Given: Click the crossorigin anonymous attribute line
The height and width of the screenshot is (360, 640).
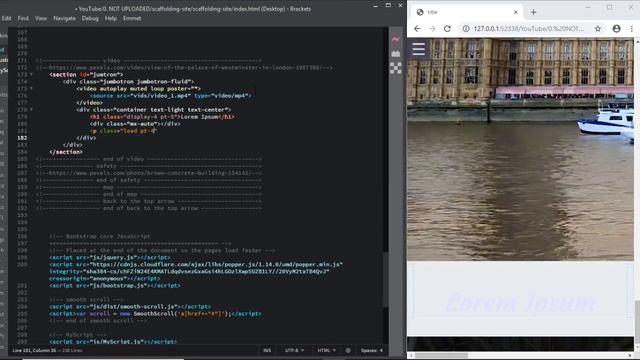Looking at the screenshot, I should click(x=105, y=278).
